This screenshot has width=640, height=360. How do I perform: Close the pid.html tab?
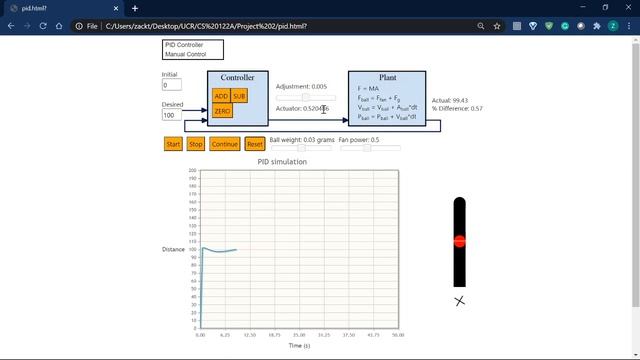116,8
